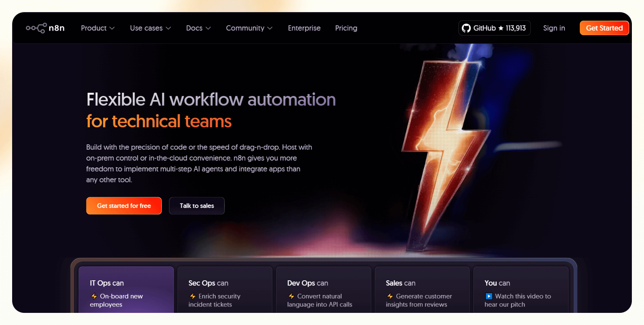
Task: Click 'Enrich security incident tickets' text
Action: point(215,300)
